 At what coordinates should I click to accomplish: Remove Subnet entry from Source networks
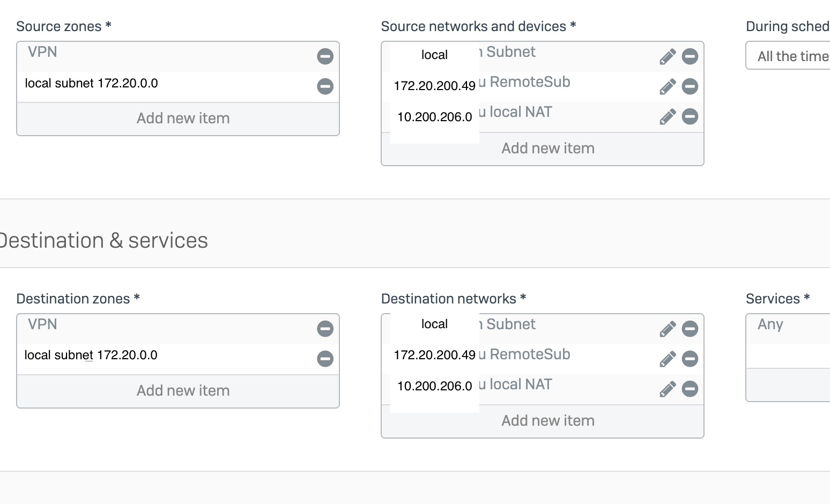690,56
